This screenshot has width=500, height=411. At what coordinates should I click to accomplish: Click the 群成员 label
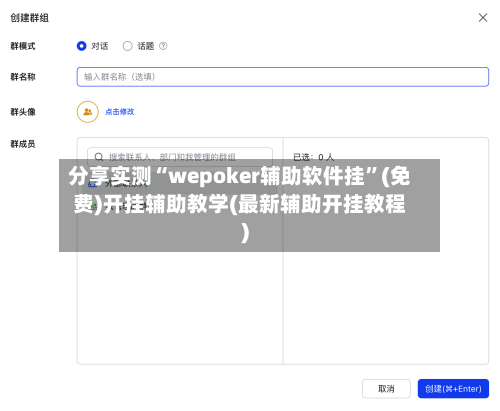tap(23, 144)
